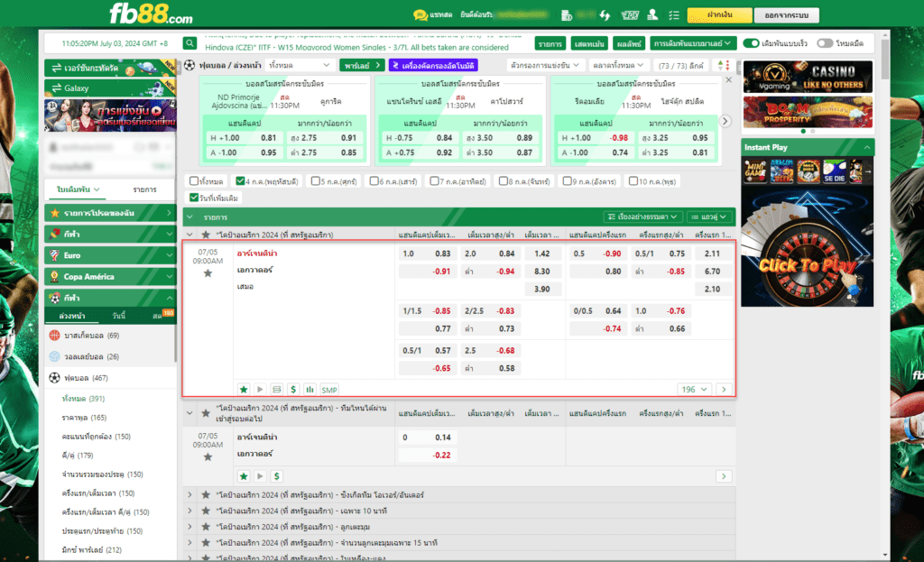Open the roulette Click To Play banner
Screen dimensions: 924x562
pyautogui.click(x=808, y=247)
